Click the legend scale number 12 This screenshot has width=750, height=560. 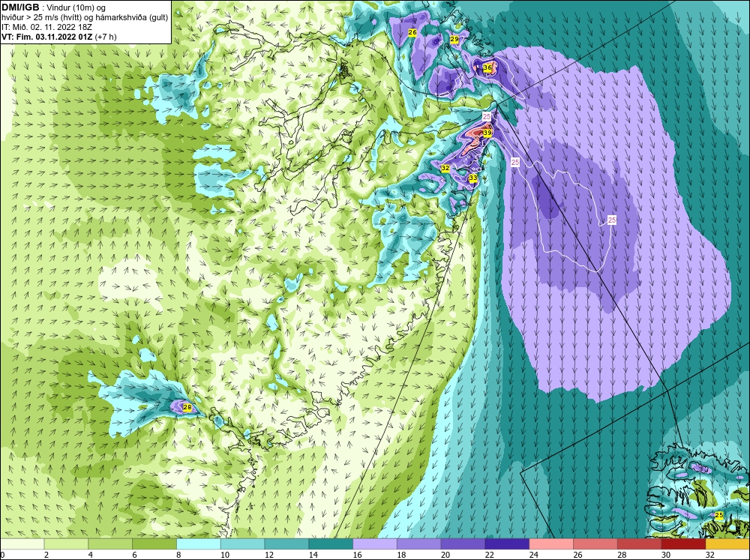pyautogui.click(x=268, y=555)
